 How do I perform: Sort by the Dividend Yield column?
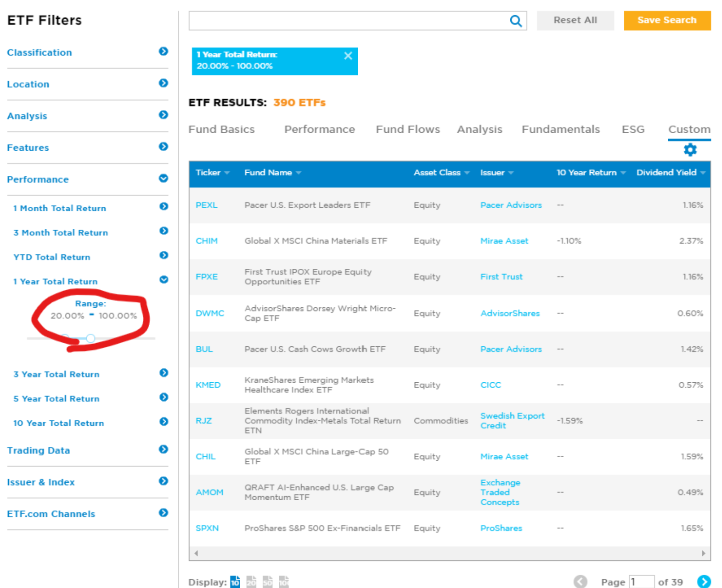(671, 173)
